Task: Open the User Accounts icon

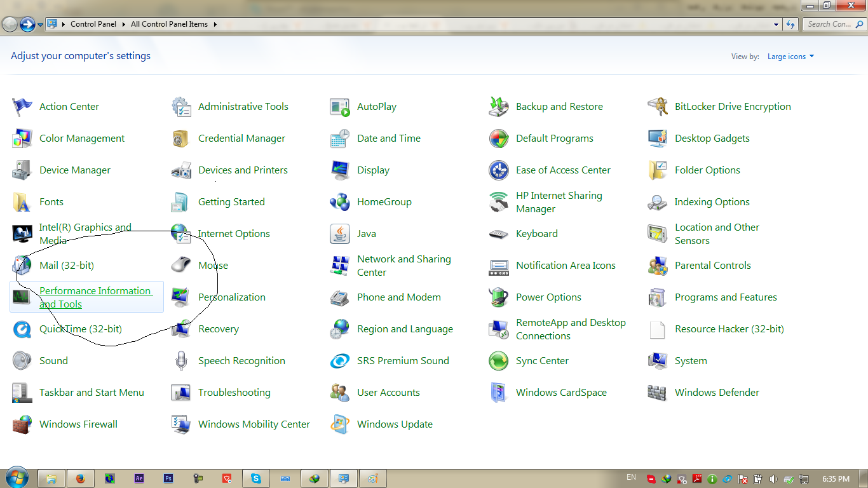Action: (x=340, y=393)
